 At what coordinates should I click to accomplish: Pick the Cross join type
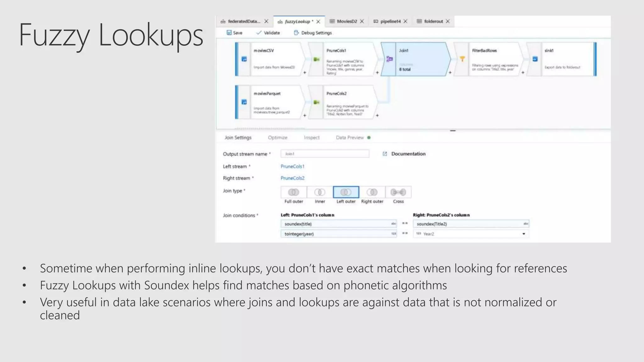click(398, 192)
